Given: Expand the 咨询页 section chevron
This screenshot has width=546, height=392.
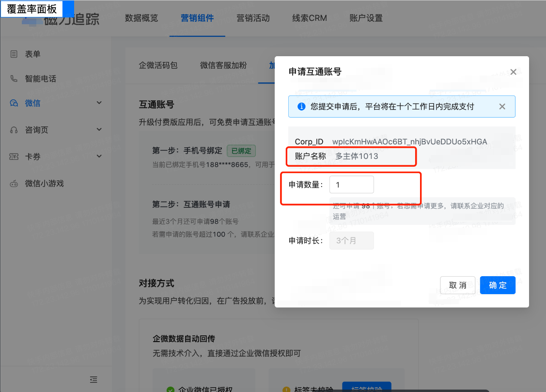Looking at the screenshot, I should tap(99, 129).
